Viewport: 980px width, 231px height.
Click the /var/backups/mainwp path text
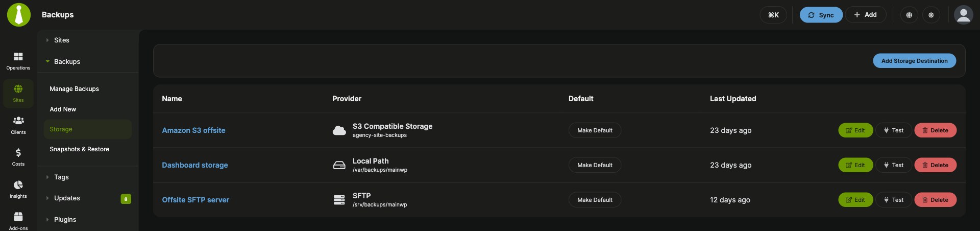[x=380, y=170]
